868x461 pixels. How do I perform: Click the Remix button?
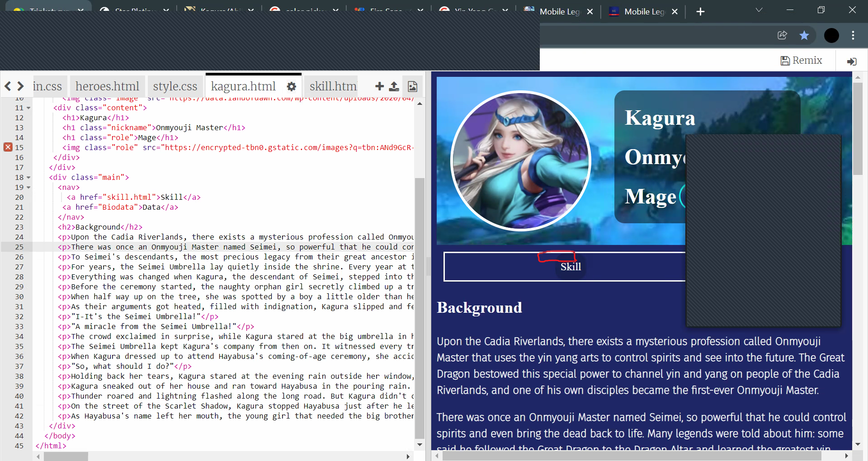pos(802,61)
